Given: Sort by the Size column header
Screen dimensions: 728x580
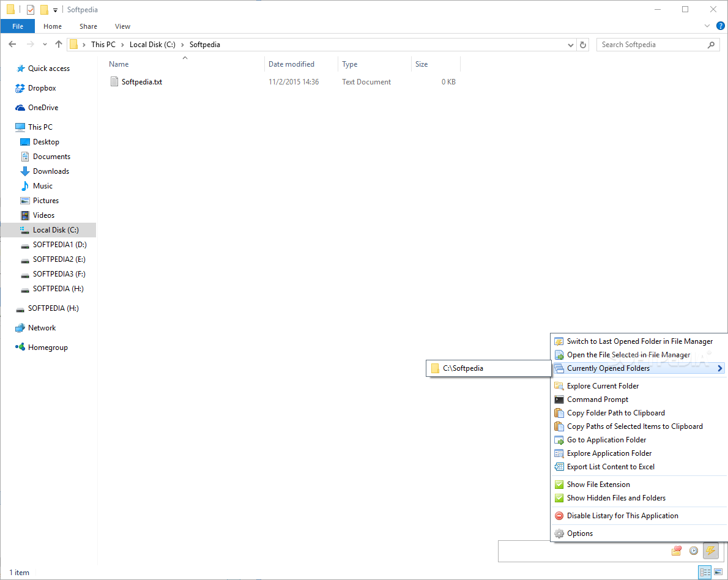Looking at the screenshot, I should pos(436,64).
